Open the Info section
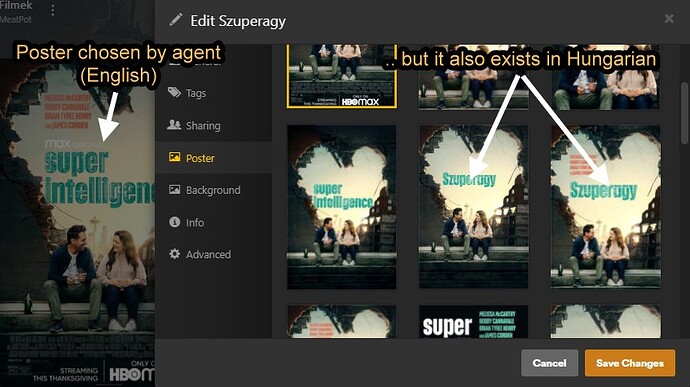Image resolution: width=690 pixels, height=387 pixels. (x=213, y=222)
